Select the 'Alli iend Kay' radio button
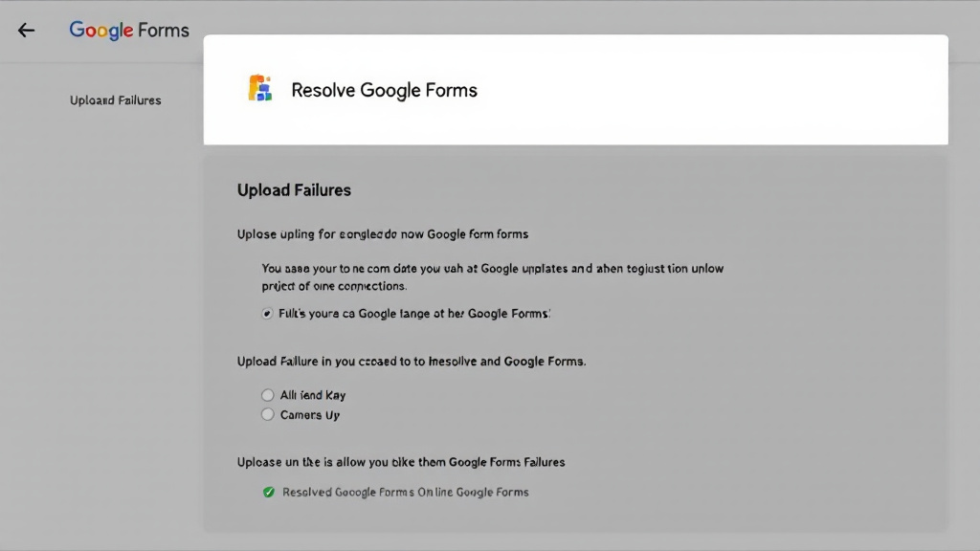This screenshot has height=551, width=980. 268,395
